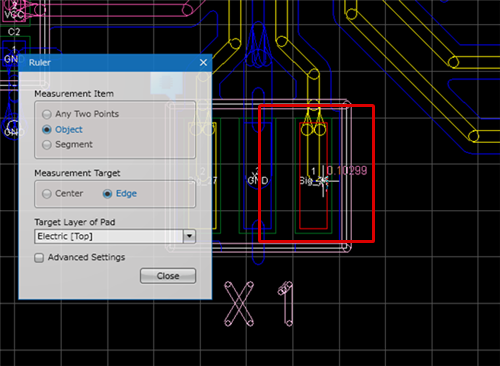Click the Close button in Ruler dialog

click(x=168, y=276)
